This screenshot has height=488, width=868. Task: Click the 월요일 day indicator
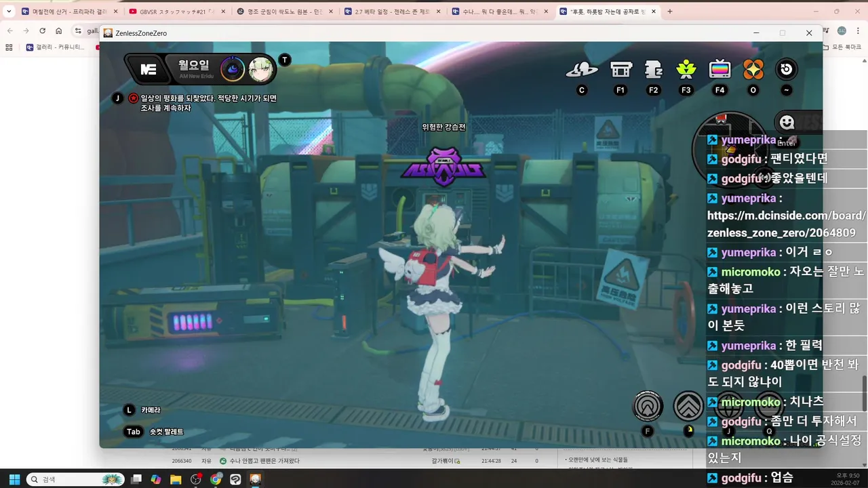[193, 66]
